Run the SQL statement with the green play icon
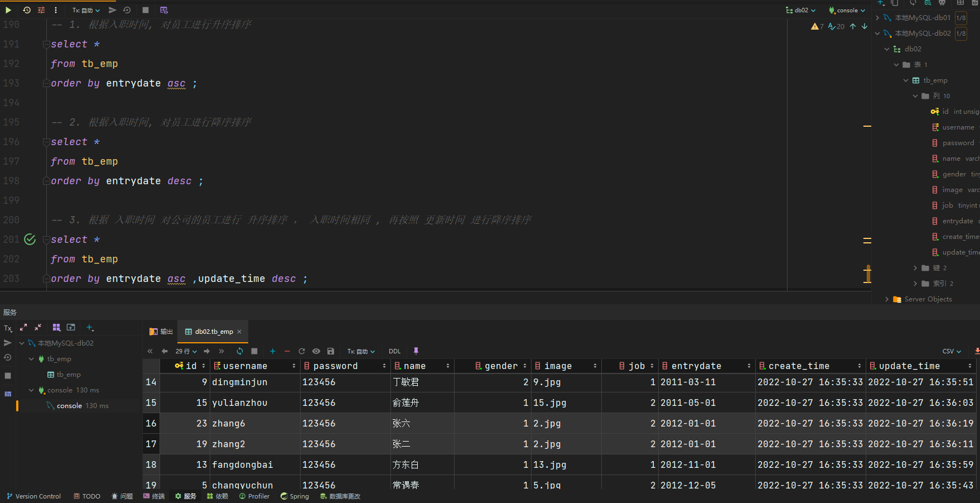This screenshot has width=980, height=503. [8, 10]
